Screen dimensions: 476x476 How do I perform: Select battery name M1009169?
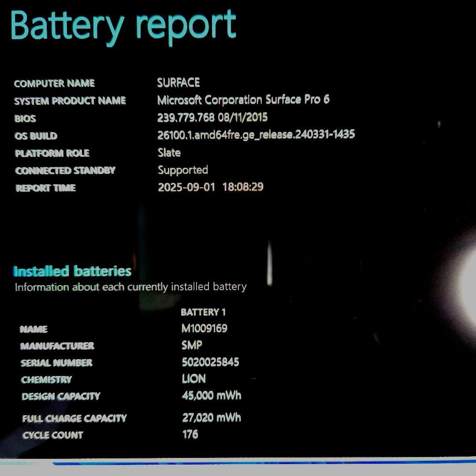[205, 329]
